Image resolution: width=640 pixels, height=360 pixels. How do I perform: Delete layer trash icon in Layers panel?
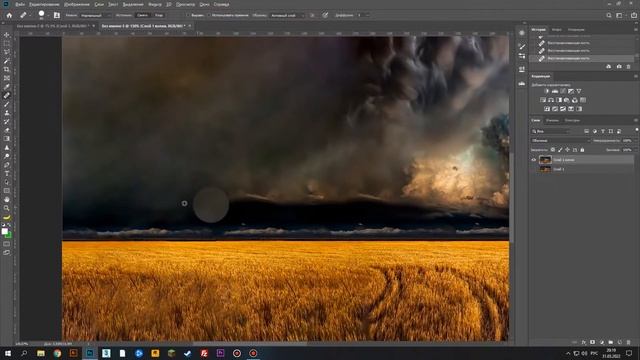tap(629, 342)
